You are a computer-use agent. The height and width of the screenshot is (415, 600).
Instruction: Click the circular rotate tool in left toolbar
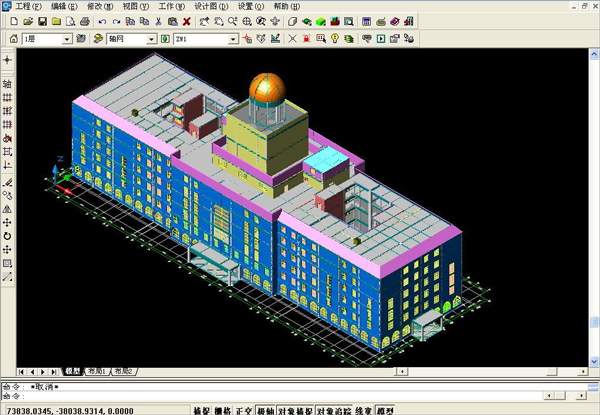click(x=7, y=236)
